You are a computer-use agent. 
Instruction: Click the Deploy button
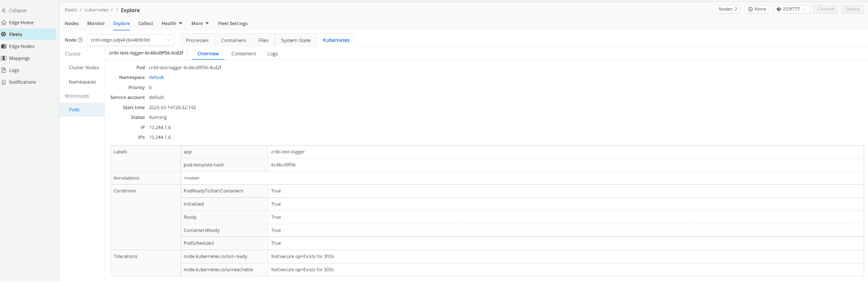(852, 9)
